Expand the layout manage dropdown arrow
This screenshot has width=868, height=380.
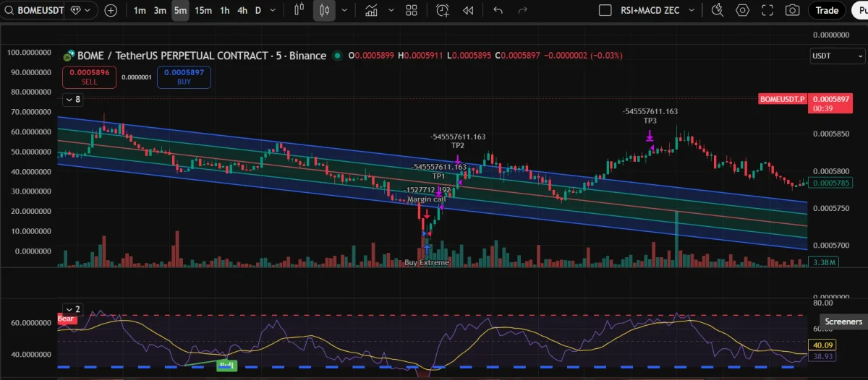(692, 11)
